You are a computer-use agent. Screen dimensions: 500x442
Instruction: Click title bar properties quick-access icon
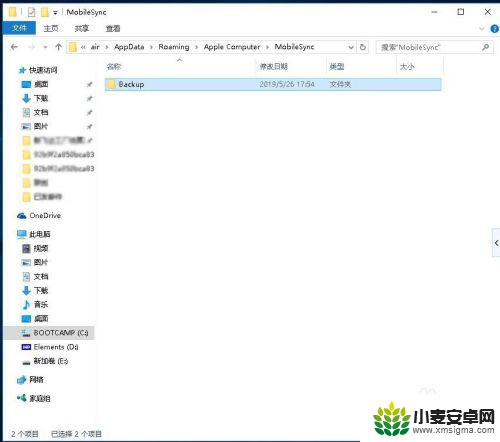(31, 12)
